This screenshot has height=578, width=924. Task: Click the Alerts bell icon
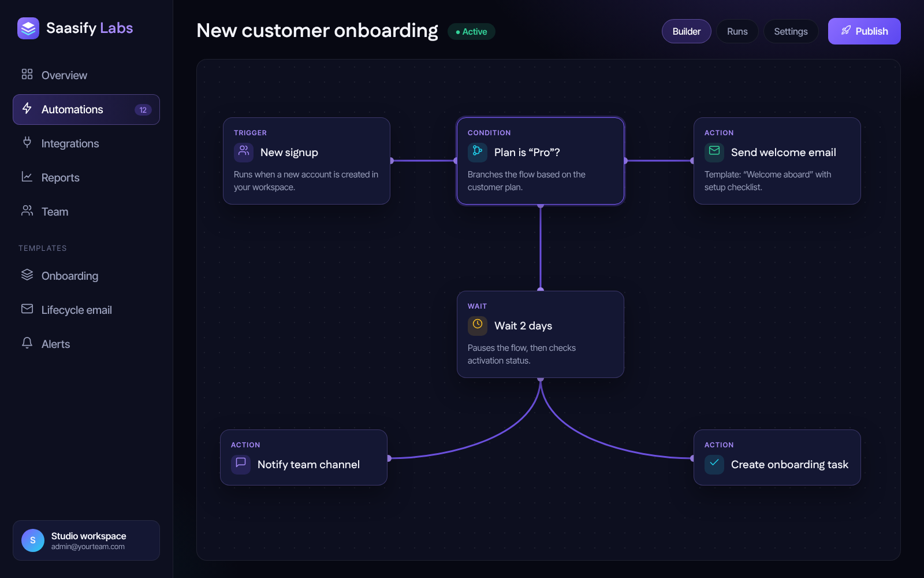(27, 343)
